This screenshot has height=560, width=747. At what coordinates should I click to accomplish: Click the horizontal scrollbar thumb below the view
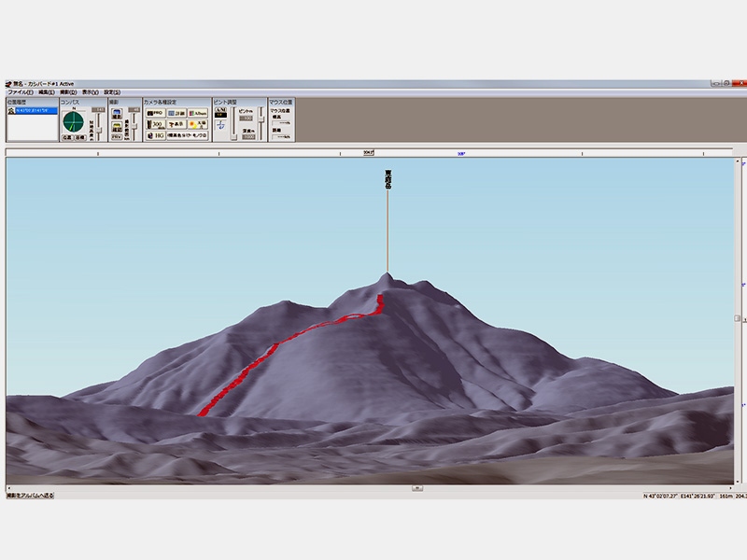416,487
